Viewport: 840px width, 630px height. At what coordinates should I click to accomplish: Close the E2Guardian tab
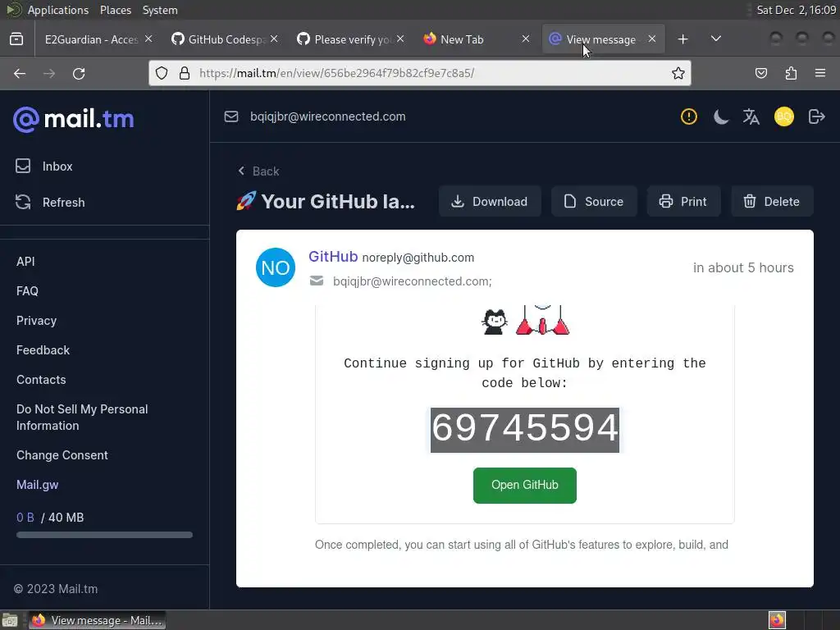148,39
